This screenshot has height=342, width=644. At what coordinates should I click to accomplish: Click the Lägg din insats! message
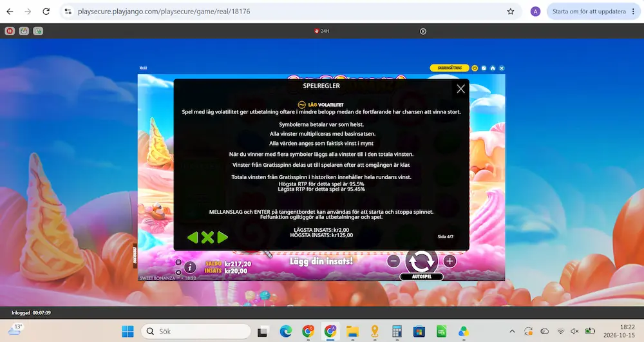tap(321, 261)
